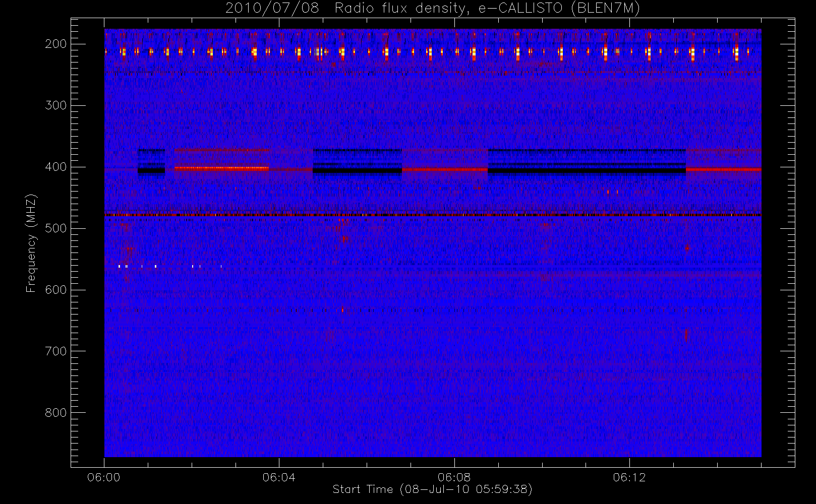816x504 pixels.
Task: Click the plot title mentioning e-CALLISTO (BLEN7M)
Action: [433, 9]
